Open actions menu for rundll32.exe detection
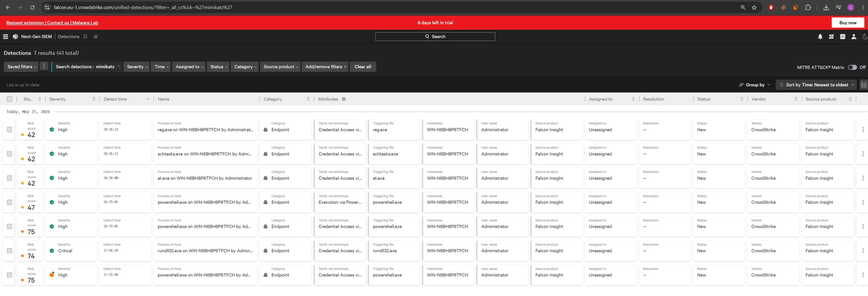Screen dimensions: 868x296 863,251
